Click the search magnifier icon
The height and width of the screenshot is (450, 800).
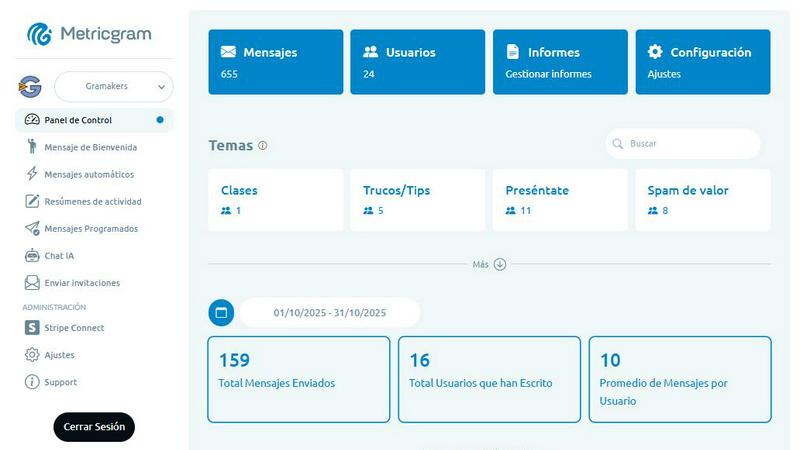[618, 144]
